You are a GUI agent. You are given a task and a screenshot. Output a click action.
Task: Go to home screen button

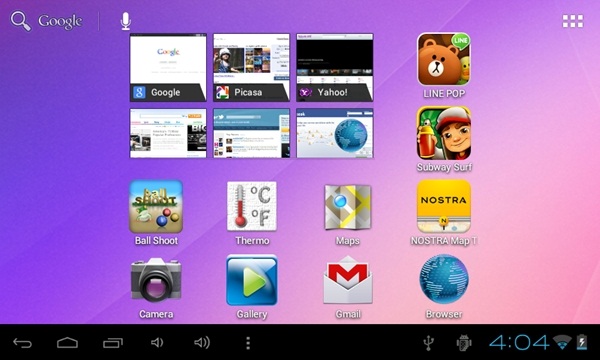click(x=67, y=343)
